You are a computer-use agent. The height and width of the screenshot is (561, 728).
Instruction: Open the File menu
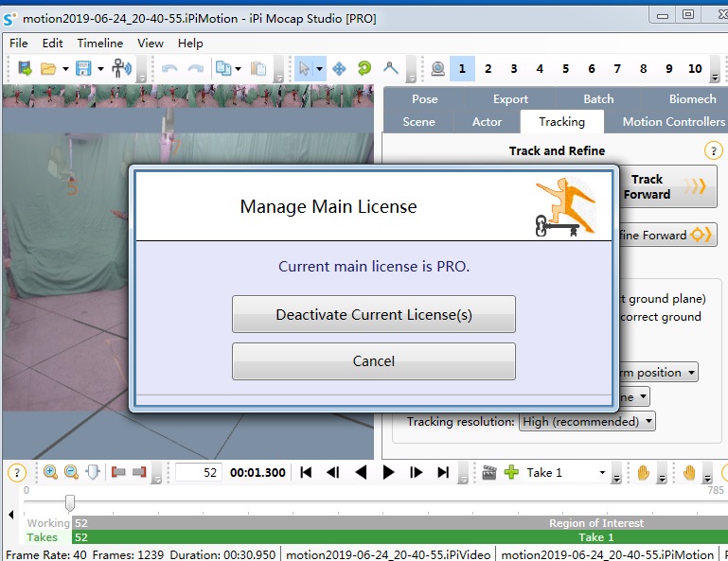pos(19,44)
